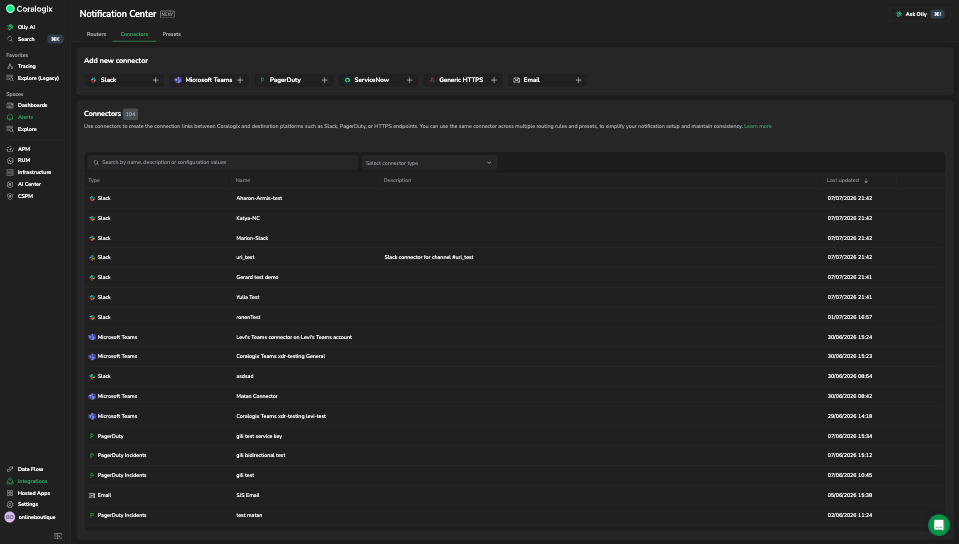Image resolution: width=959 pixels, height=544 pixels.
Task: Open Hosted Apps in the sidebar
Action: point(28,493)
